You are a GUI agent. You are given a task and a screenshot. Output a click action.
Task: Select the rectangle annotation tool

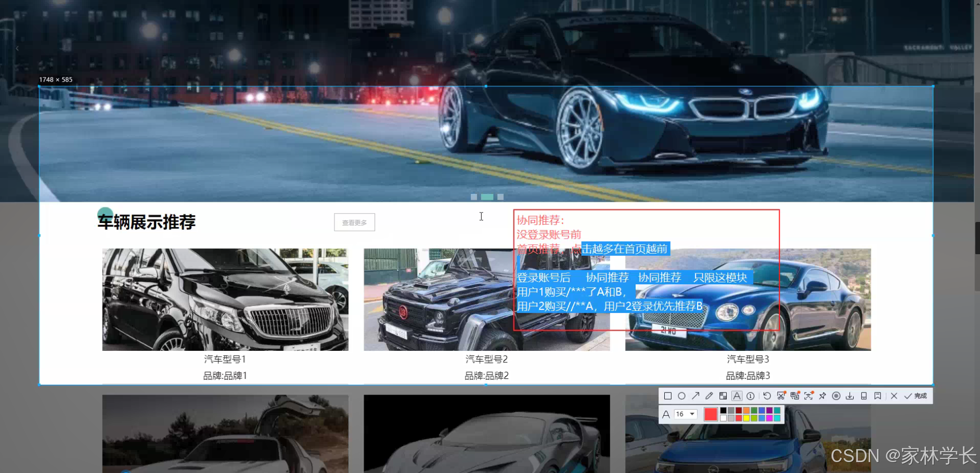point(668,396)
